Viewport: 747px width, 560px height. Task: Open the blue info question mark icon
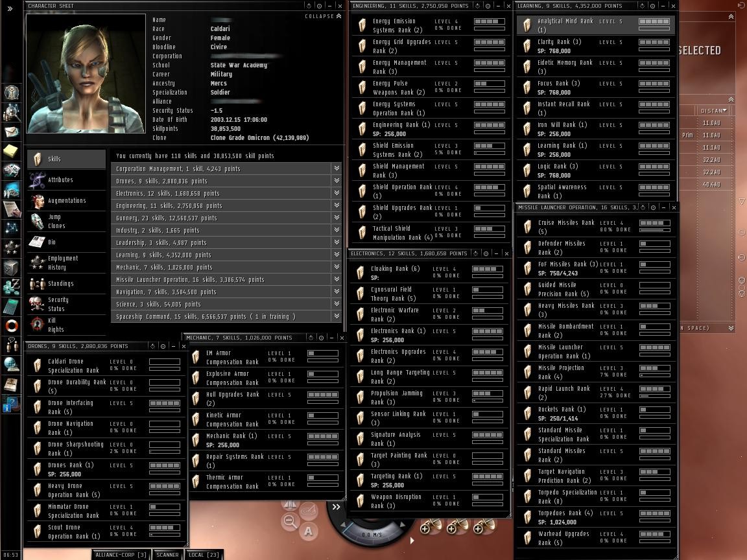[11, 404]
